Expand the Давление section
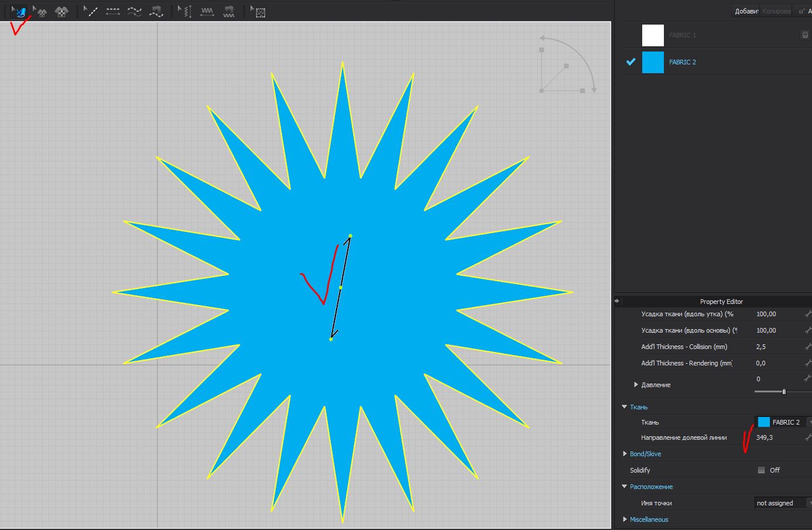 (636, 385)
